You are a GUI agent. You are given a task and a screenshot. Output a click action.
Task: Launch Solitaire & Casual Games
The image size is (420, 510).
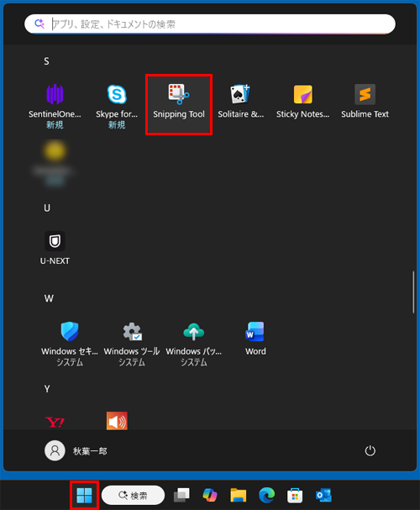tap(240, 102)
